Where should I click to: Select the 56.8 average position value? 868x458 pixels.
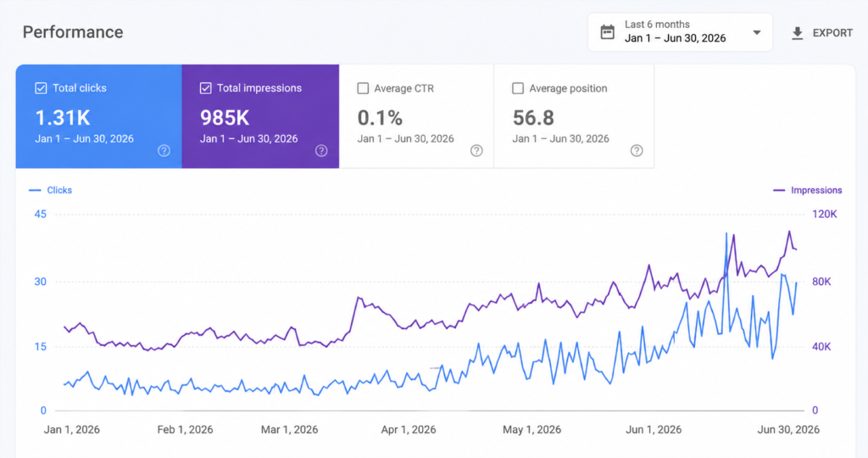pos(533,118)
